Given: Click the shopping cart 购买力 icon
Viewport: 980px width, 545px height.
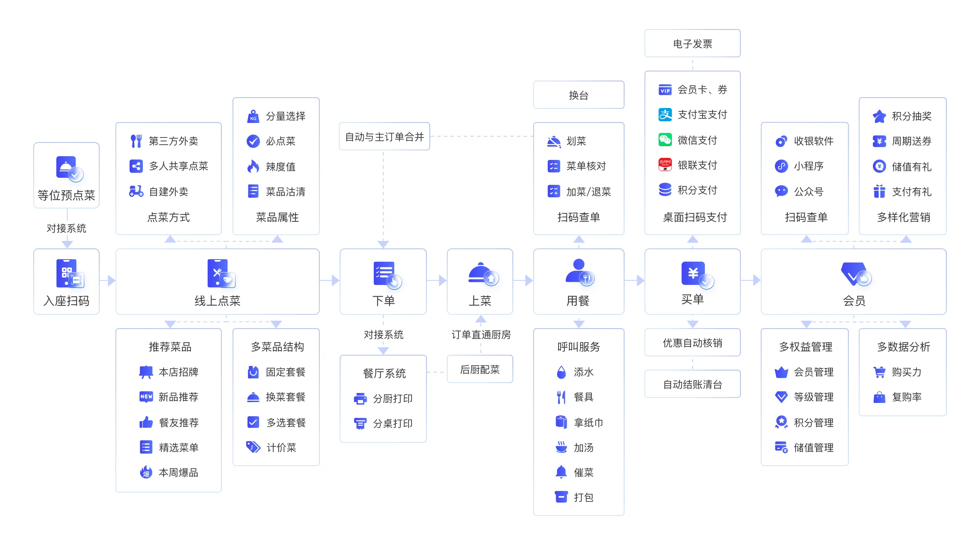Looking at the screenshot, I should [879, 372].
